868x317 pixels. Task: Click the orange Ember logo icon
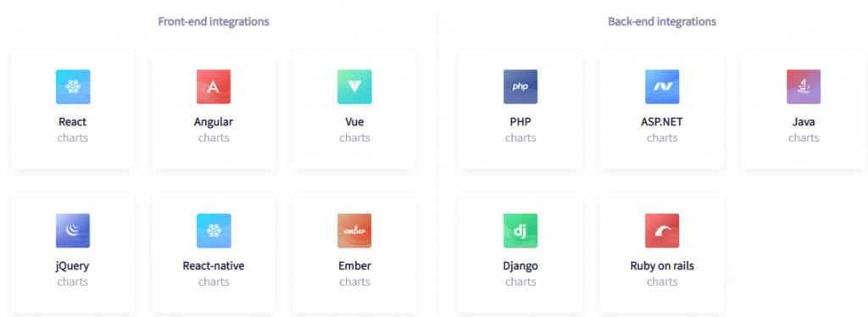click(355, 231)
